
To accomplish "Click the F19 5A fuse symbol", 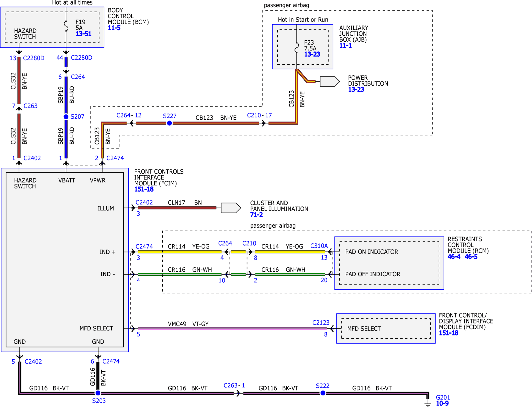I will click(66, 26).
